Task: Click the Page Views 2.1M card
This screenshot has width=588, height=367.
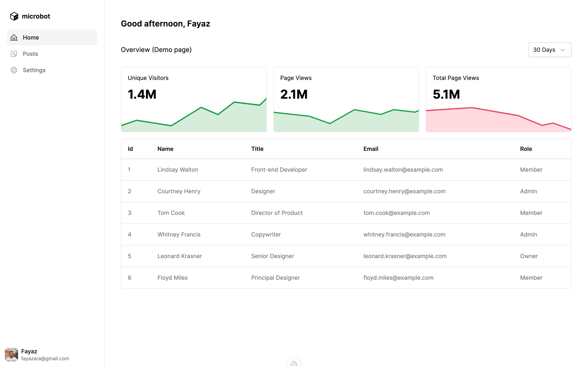Action: point(346,99)
